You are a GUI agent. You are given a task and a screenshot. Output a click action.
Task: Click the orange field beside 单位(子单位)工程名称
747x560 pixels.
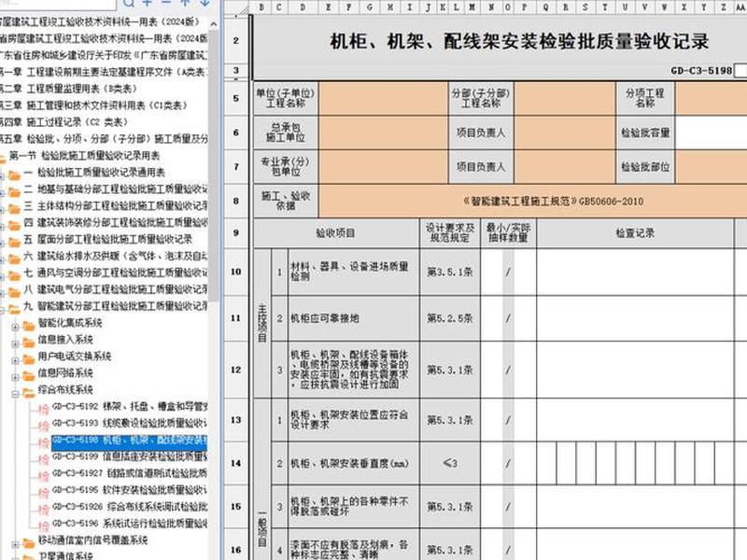[384, 98]
